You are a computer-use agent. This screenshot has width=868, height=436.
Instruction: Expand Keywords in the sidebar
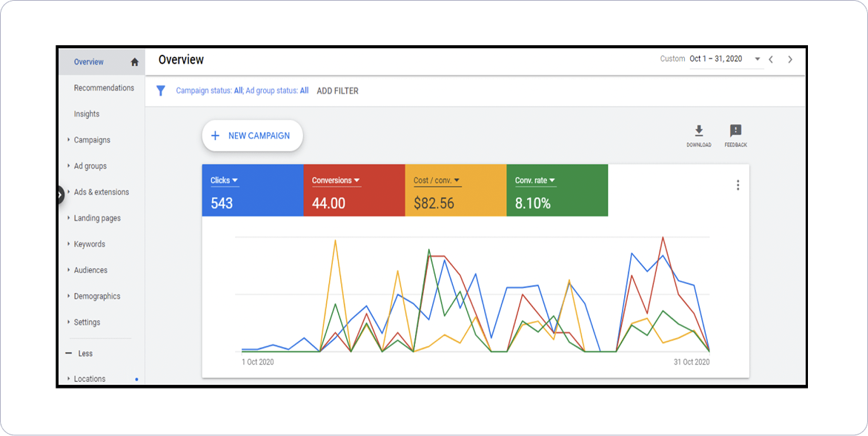(89, 245)
